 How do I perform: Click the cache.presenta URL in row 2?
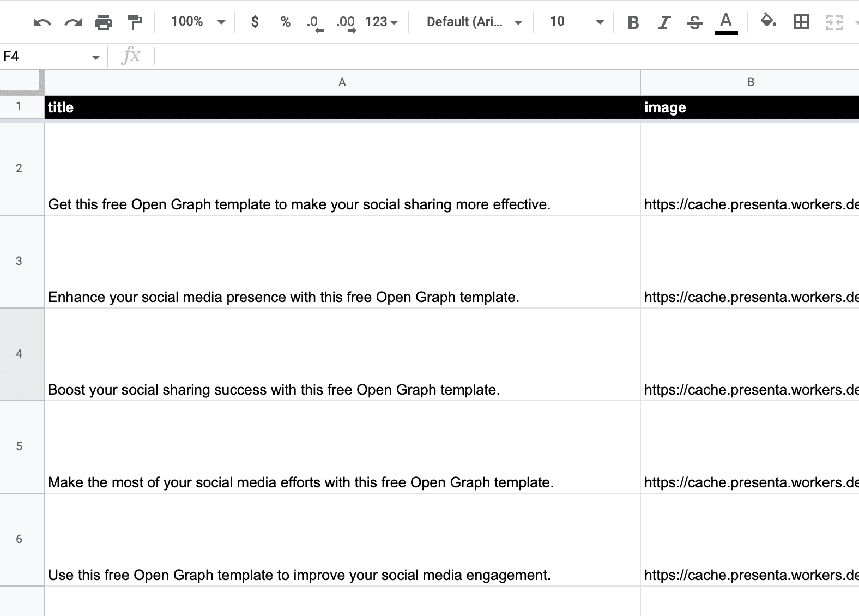pos(751,204)
